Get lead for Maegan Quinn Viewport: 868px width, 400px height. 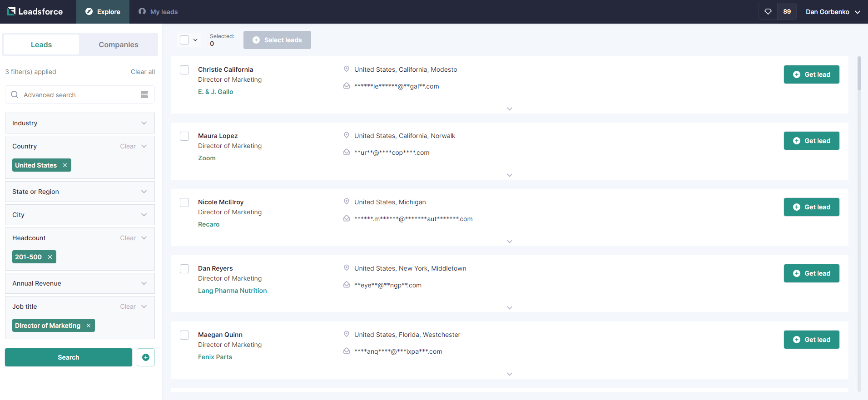tap(812, 340)
